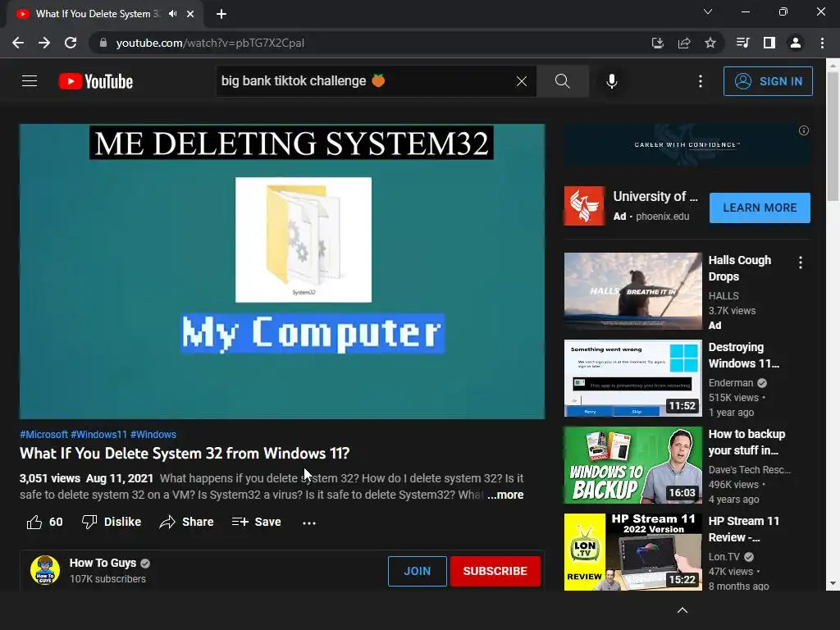The height and width of the screenshot is (630, 840).
Task: Mute tab via speaker icon
Action: click(172, 14)
